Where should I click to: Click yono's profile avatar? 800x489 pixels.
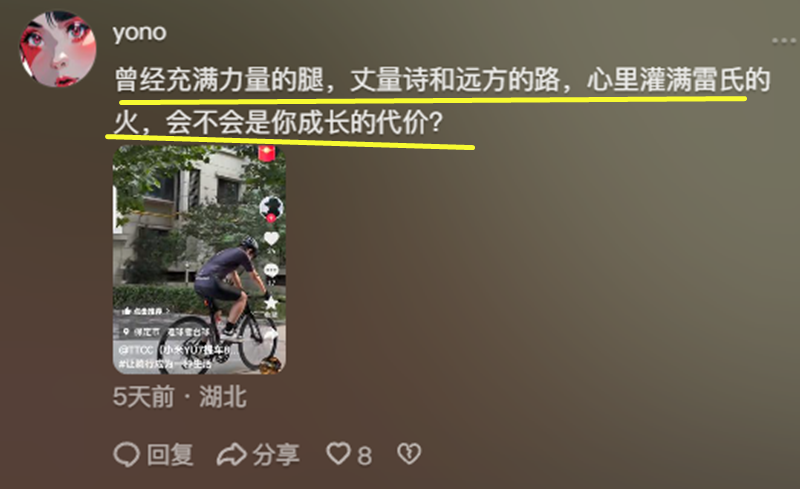click(58, 49)
